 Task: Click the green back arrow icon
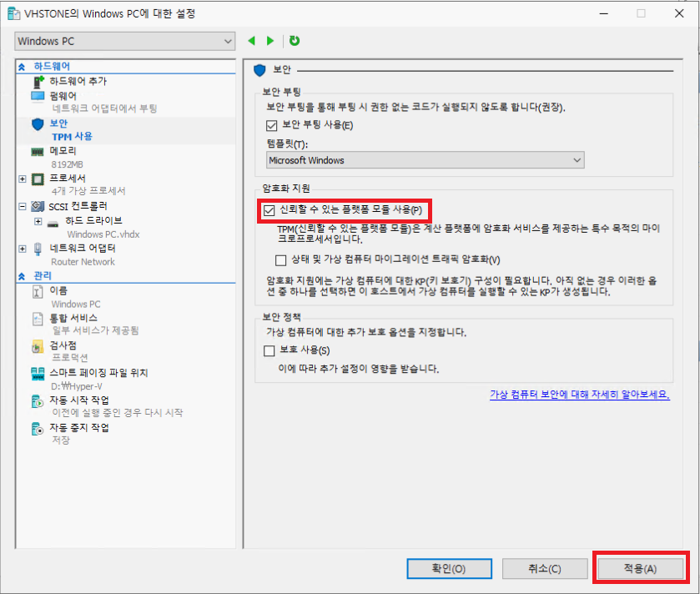click(x=251, y=41)
